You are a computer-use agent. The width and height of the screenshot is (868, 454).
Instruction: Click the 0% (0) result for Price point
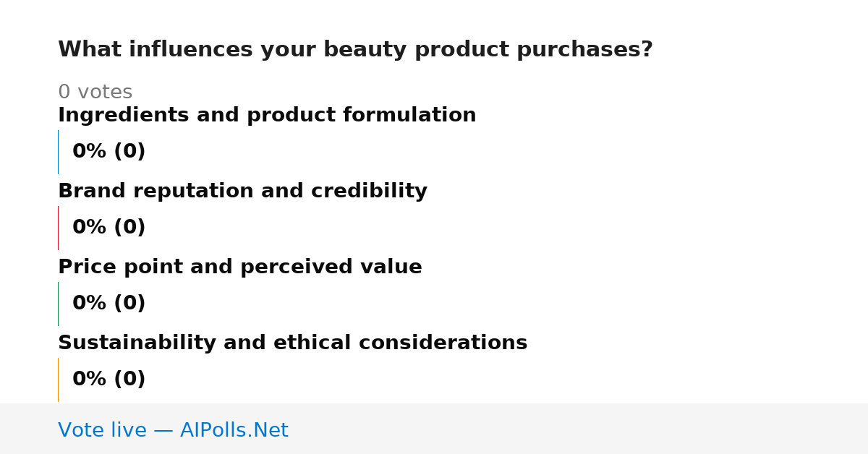point(109,304)
